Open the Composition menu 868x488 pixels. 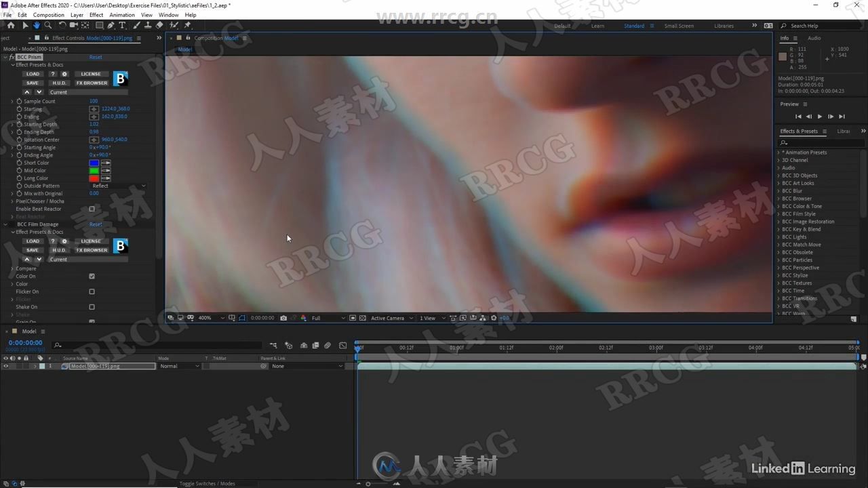(x=49, y=15)
